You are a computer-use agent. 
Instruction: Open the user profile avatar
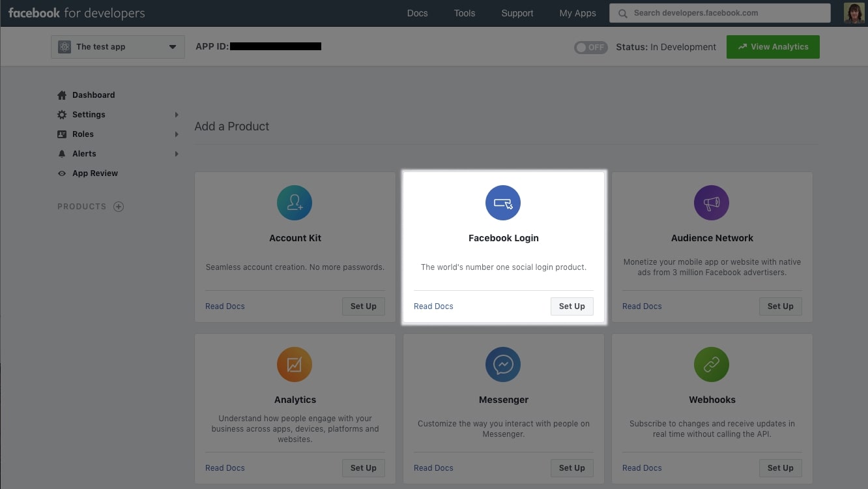tap(854, 13)
